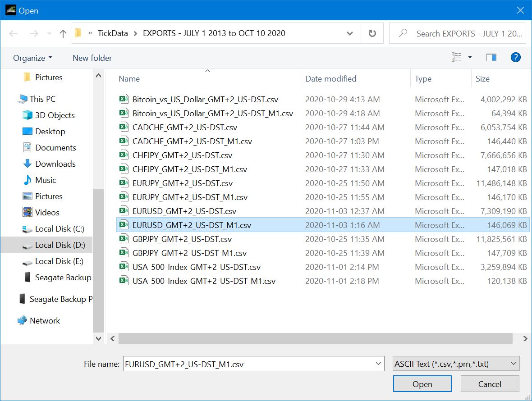
Task: Toggle the preview pane icon
Action: tap(491, 58)
